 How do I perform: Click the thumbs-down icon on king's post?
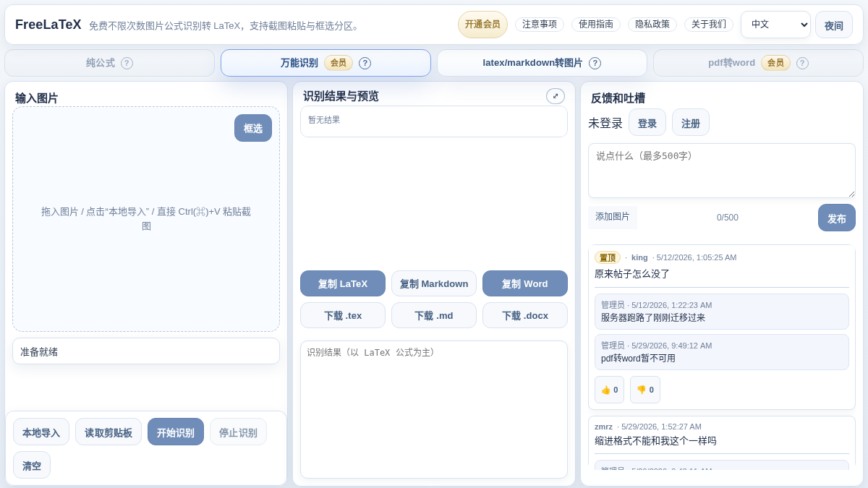click(x=644, y=390)
